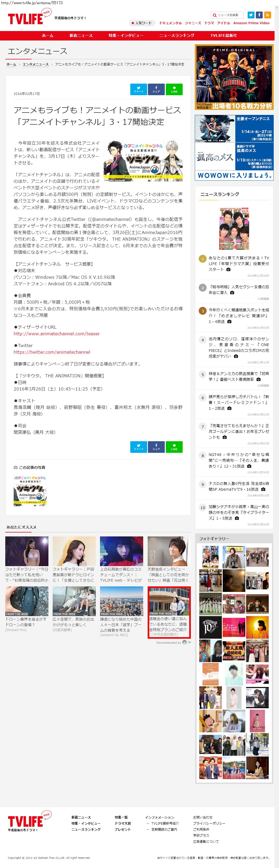Open rank 1 年間ドラマ大賞 article
Image resolution: width=279 pixels, height=868 pixels.
[x=239, y=263]
